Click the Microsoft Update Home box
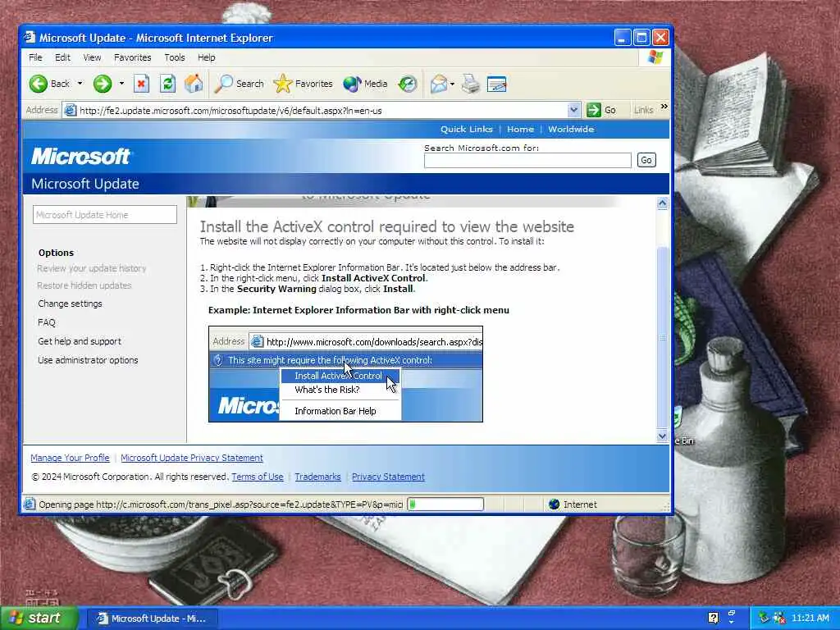 (104, 215)
